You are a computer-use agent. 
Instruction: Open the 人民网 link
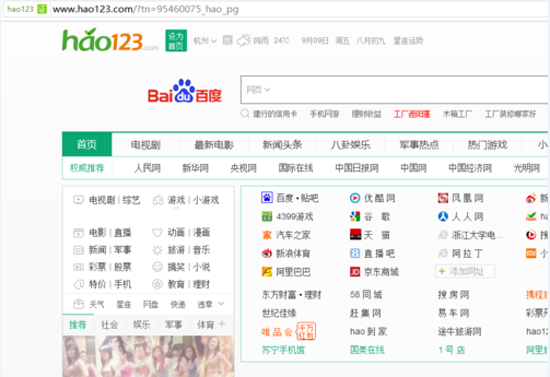pos(147,168)
